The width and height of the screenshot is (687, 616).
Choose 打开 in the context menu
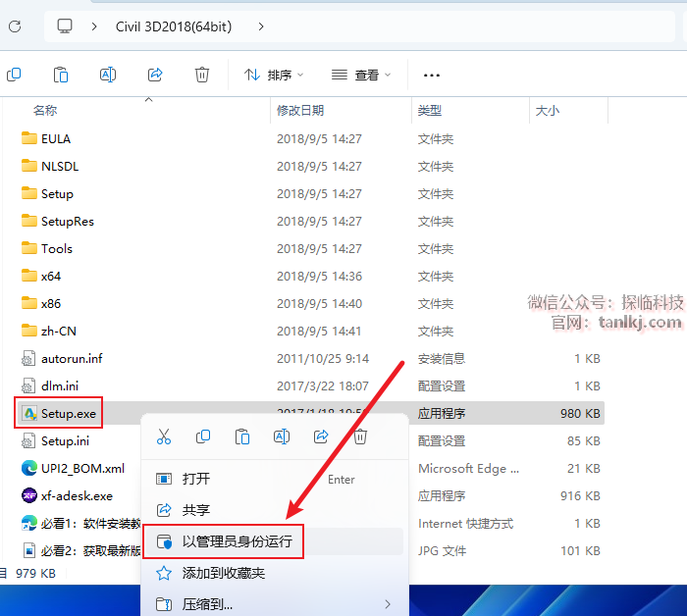click(x=196, y=479)
